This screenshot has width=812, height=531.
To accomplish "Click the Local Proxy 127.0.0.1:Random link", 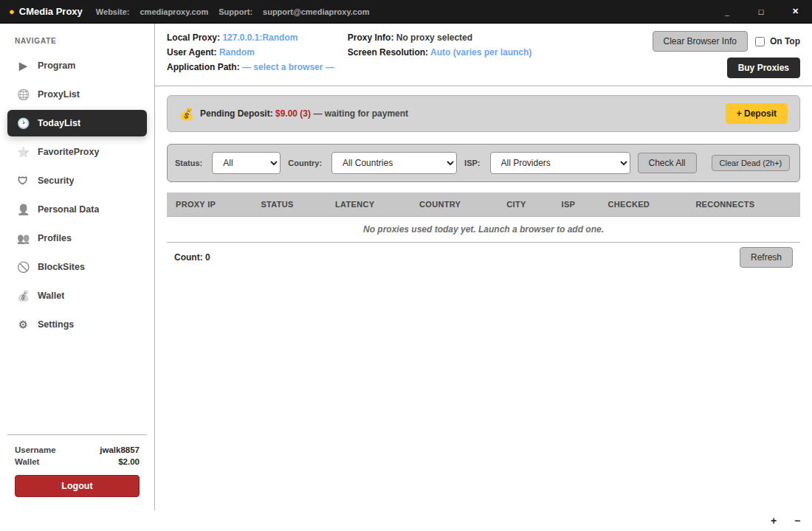I will 260,38.
